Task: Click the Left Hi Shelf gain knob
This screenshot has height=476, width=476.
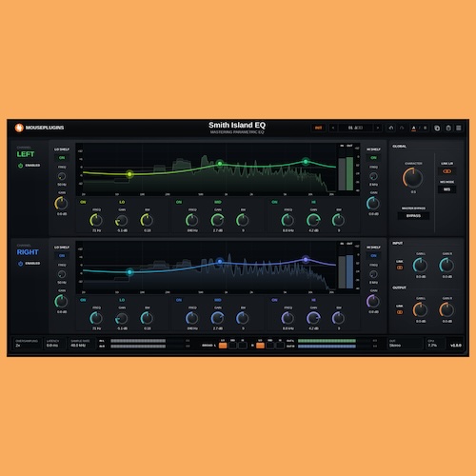Action: point(373,204)
